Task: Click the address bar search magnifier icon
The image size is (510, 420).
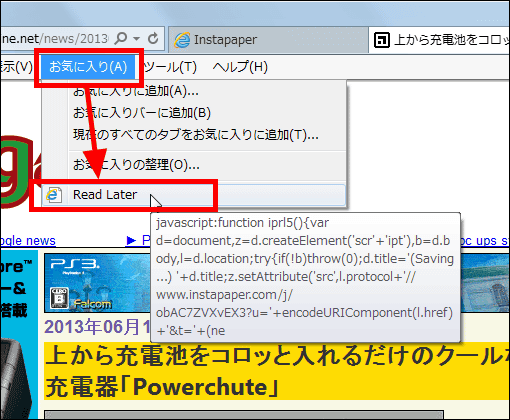Action: 120,39
